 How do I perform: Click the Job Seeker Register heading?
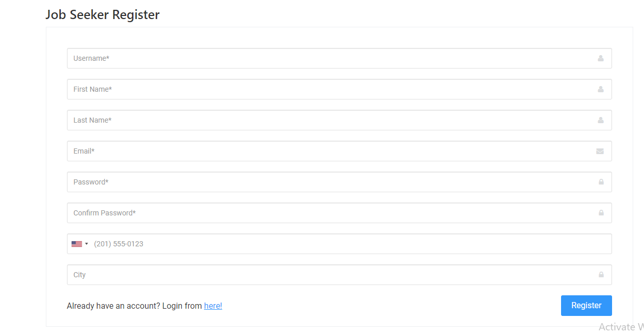[x=103, y=14]
